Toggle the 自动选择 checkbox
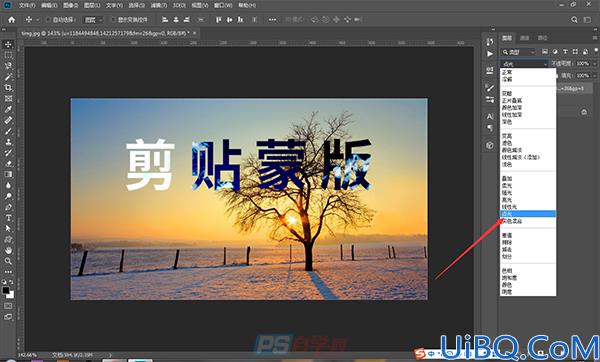The width and height of the screenshot is (600, 362). click(x=48, y=20)
